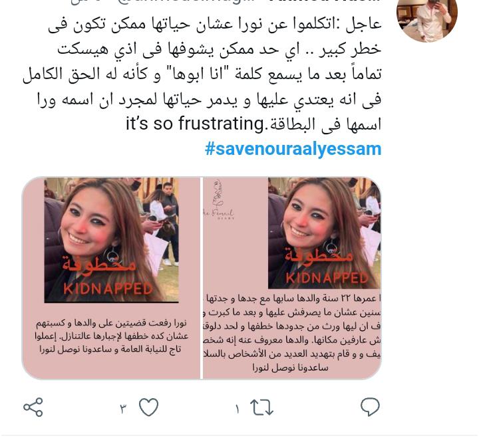479x448 pixels.
Task: View the left kidnapped poster image
Action: coord(111,278)
